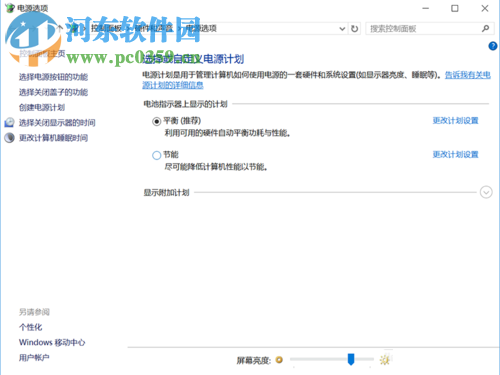
Task: Minimize the 电源选项 window
Action: coord(426,8)
